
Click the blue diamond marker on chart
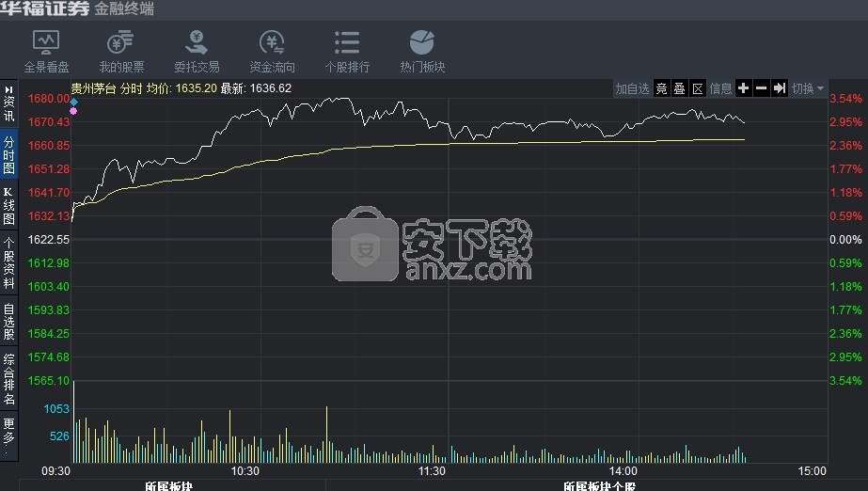73,102
